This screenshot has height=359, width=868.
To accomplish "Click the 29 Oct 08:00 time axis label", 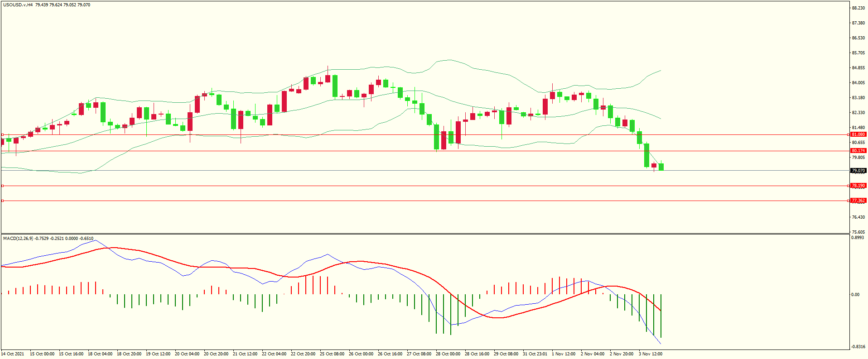I will pyautogui.click(x=506, y=354).
